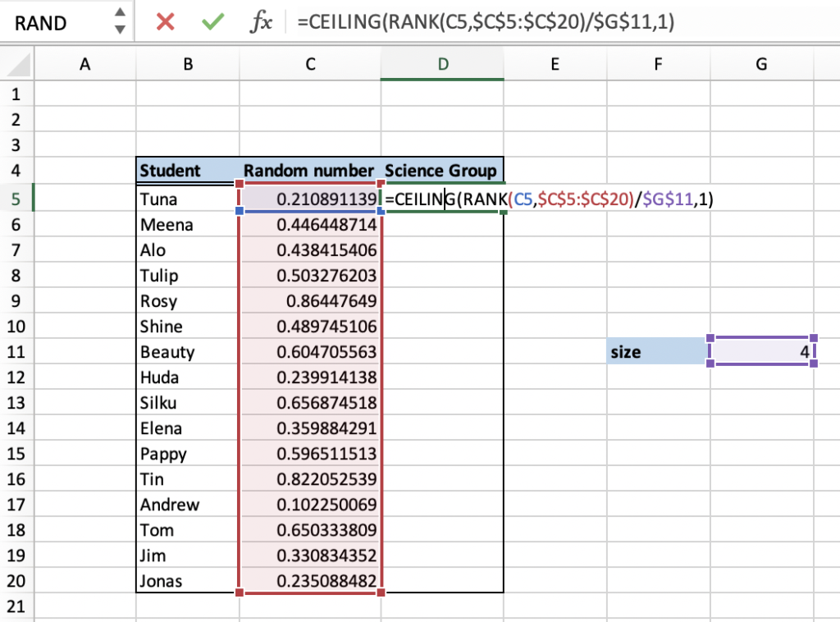840x622 pixels.
Task: Select row 11 header
Action: coord(17,351)
